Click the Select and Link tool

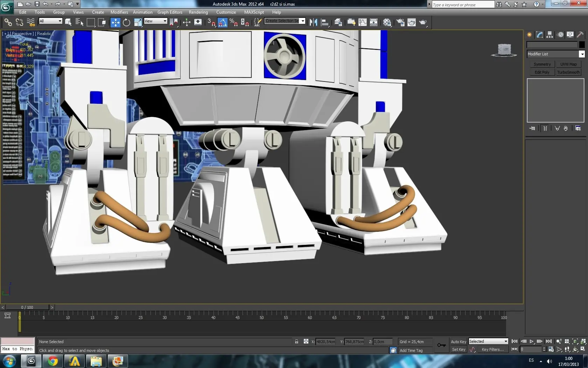point(8,22)
